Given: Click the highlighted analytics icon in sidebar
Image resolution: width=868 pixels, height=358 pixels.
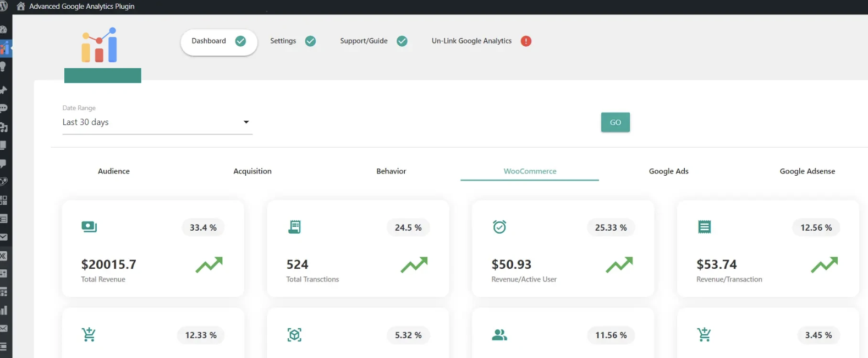Looking at the screenshot, I should [x=4, y=48].
